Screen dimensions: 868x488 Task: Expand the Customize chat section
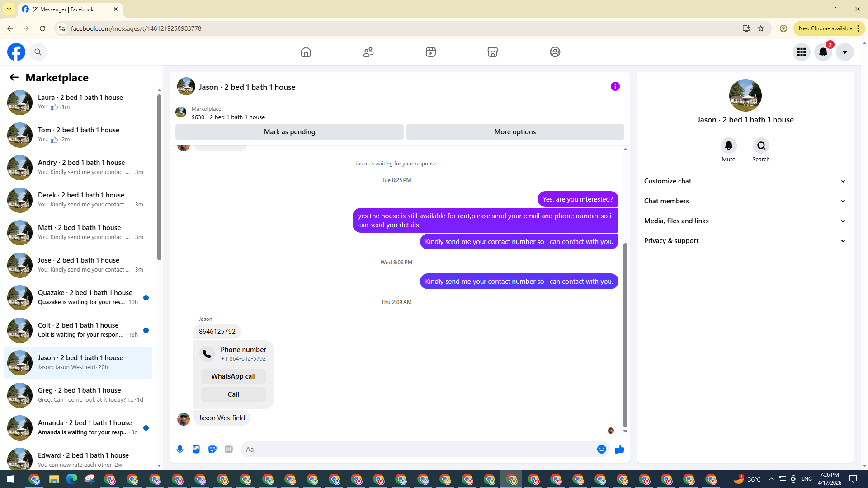[745, 181]
